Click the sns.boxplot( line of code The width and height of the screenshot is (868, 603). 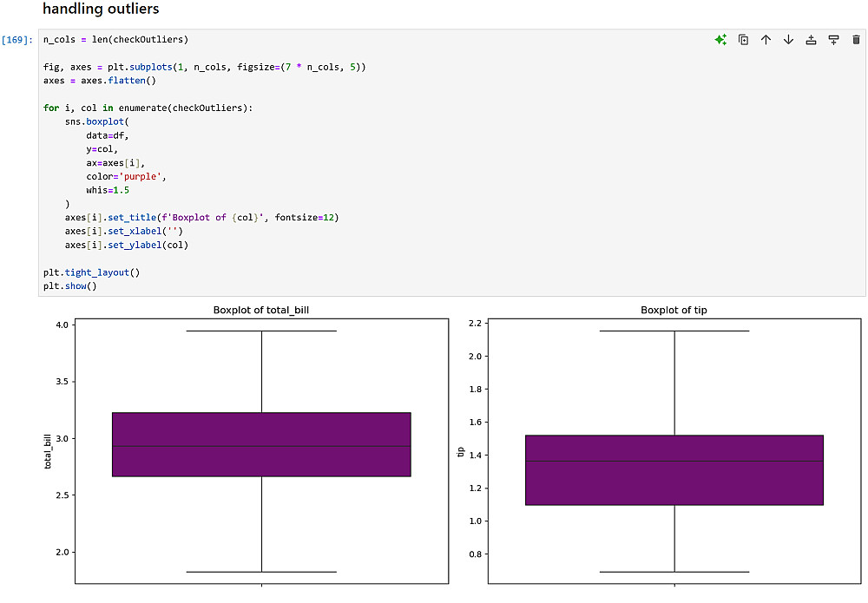coord(96,121)
